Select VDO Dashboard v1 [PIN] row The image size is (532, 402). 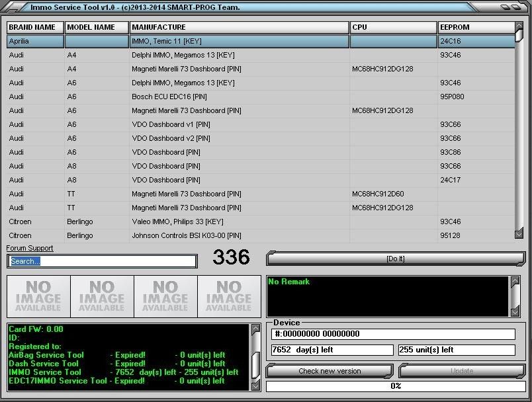(x=261, y=125)
